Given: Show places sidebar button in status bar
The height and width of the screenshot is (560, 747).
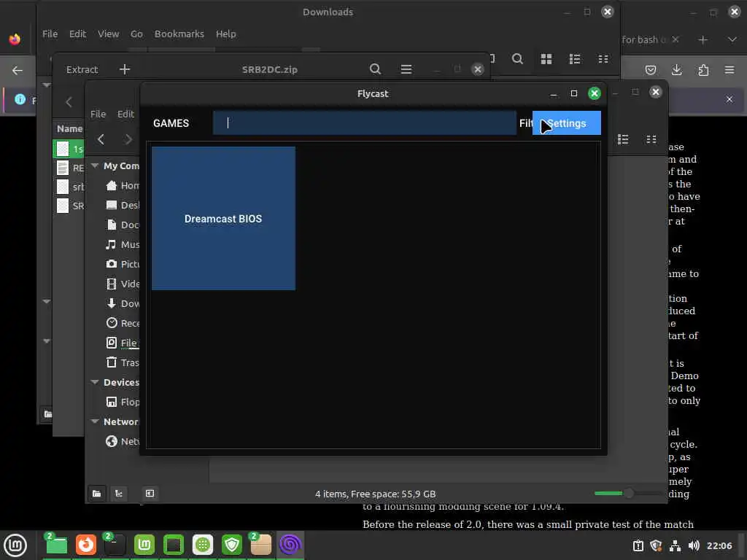Looking at the screenshot, I should [97, 494].
